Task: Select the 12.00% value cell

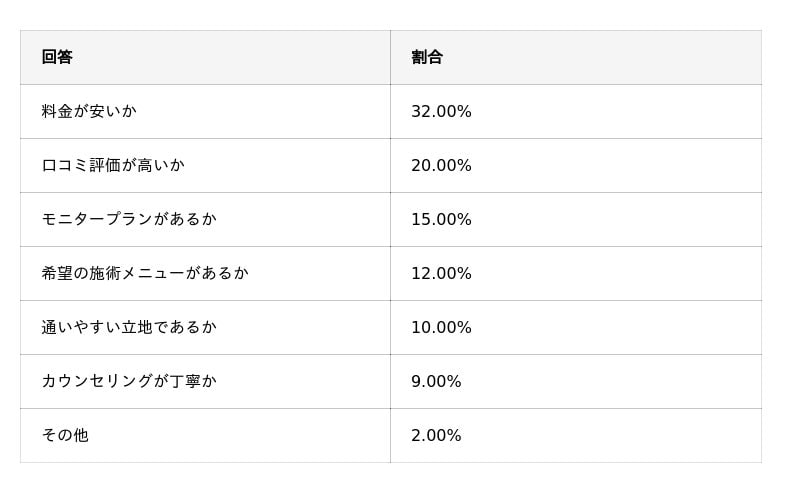Action: 441,273
